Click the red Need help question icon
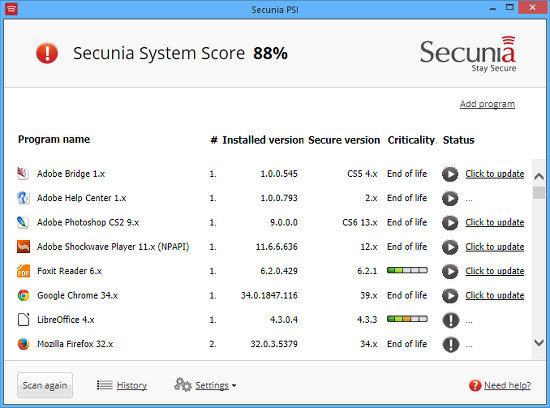This screenshot has width=550, height=408. coord(475,386)
